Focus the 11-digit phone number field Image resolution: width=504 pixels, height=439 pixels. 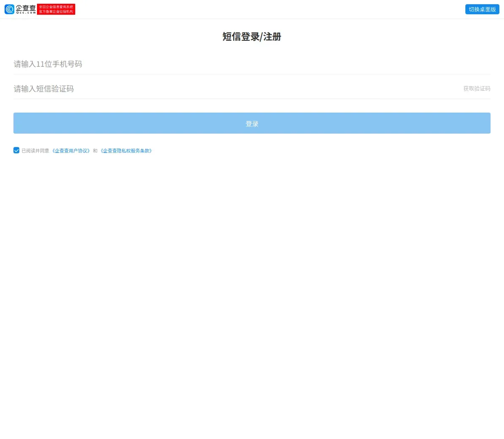pos(252,64)
